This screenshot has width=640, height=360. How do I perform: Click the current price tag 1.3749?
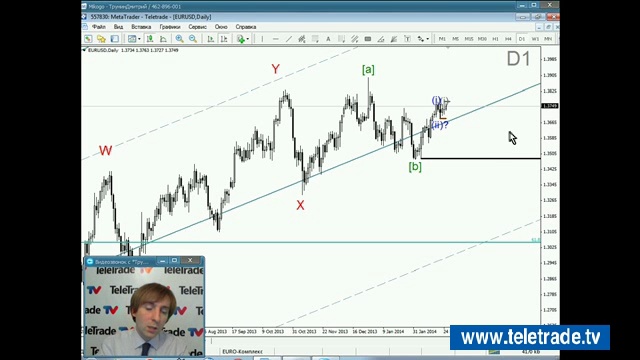tap(550, 106)
